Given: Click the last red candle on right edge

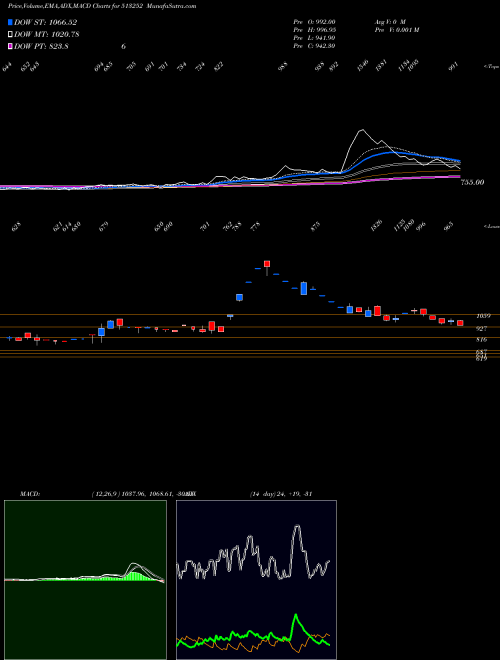Looking at the screenshot, I should (x=460, y=323).
